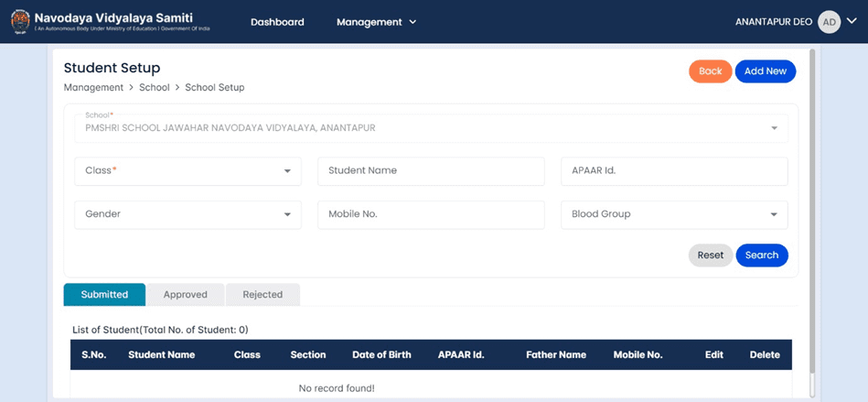The width and height of the screenshot is (868, 402).
Task: Click the S.No. column header
Action: pyautogui.click(x=94, y=355)
